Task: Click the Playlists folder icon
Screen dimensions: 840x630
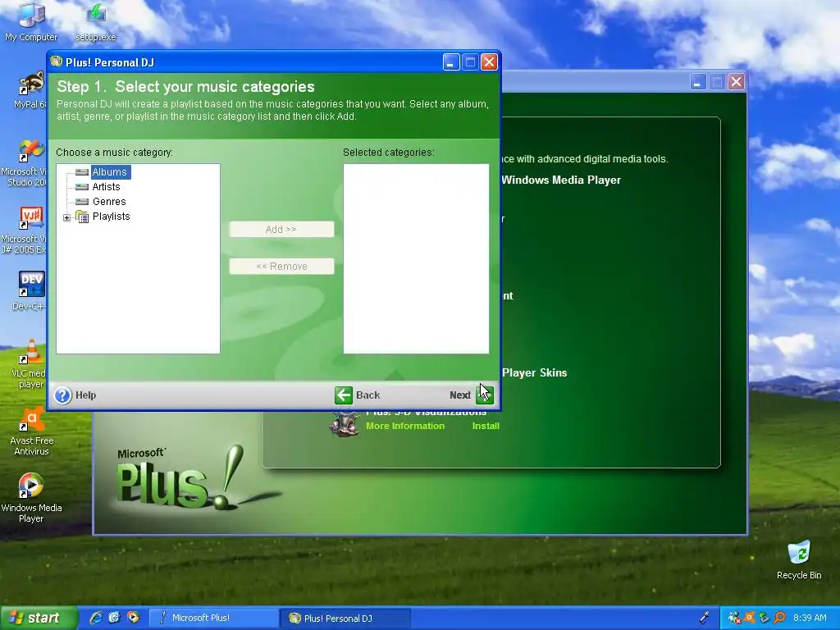Action: click(82, 217)
